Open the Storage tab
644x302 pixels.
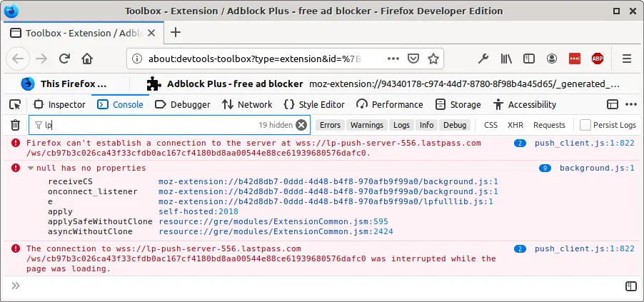(458, 104)
